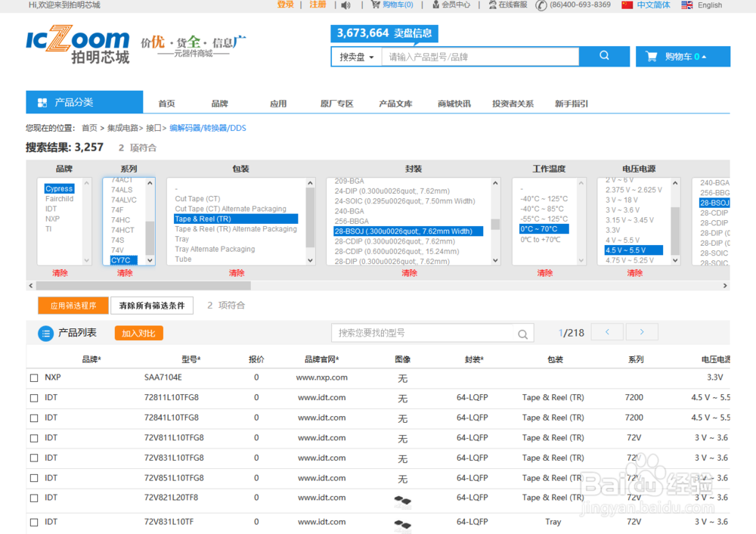Expand the blue 购物车 0 dropdown
The image size is (756, 534).
pos(683,57)
